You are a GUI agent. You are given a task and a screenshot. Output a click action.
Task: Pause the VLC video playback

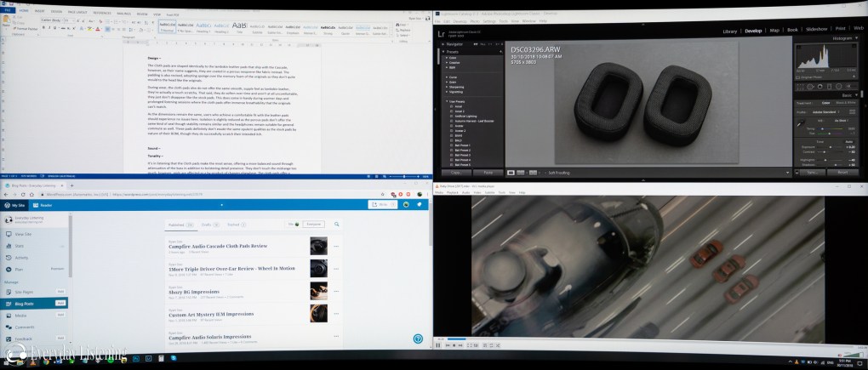point(438,345)
